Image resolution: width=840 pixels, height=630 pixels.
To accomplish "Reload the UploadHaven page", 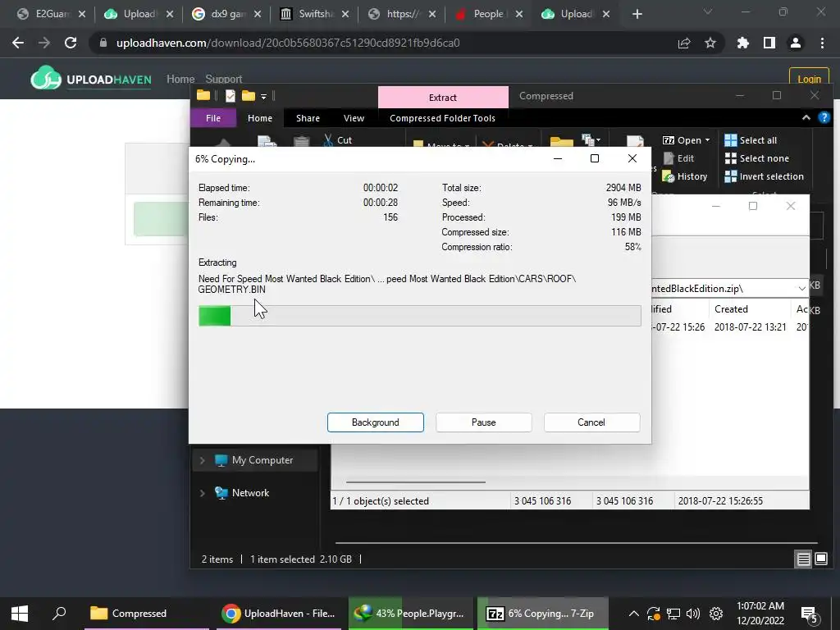I will pyautogui.click(x=71, y=43).
